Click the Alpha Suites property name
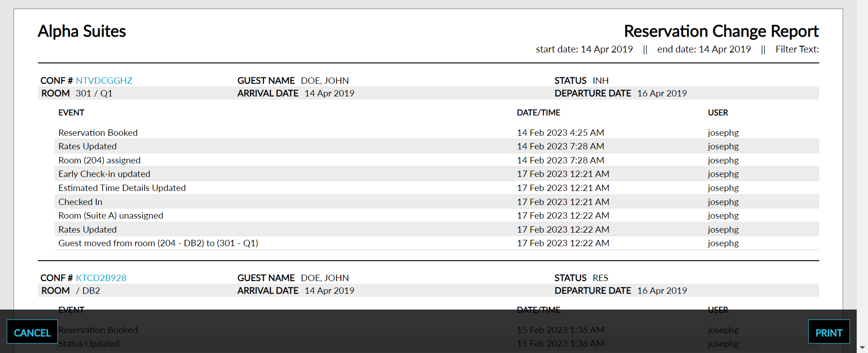The height and width of the screenshot is (353, 868). coord(82,31)
